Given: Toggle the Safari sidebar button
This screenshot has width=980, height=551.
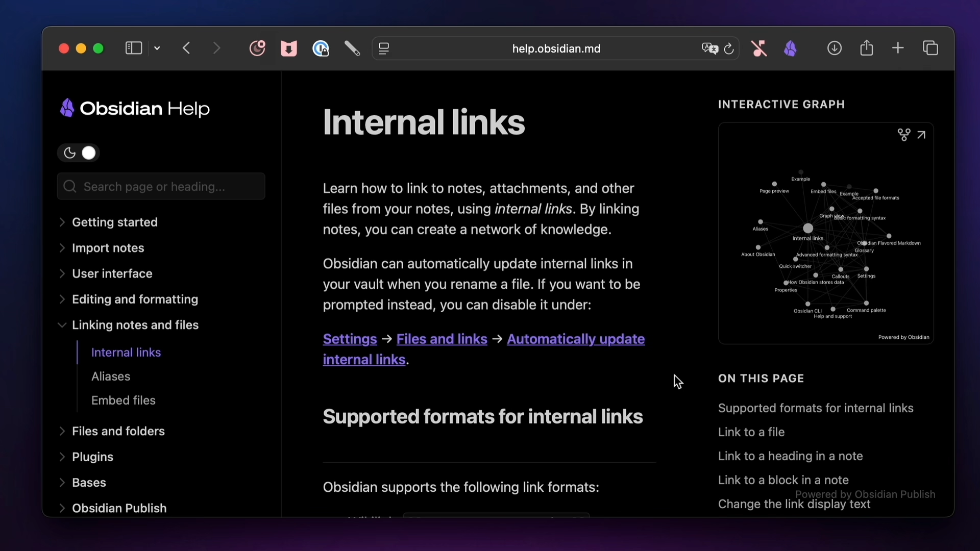Looking at the screenshot, I should [133, 48].
